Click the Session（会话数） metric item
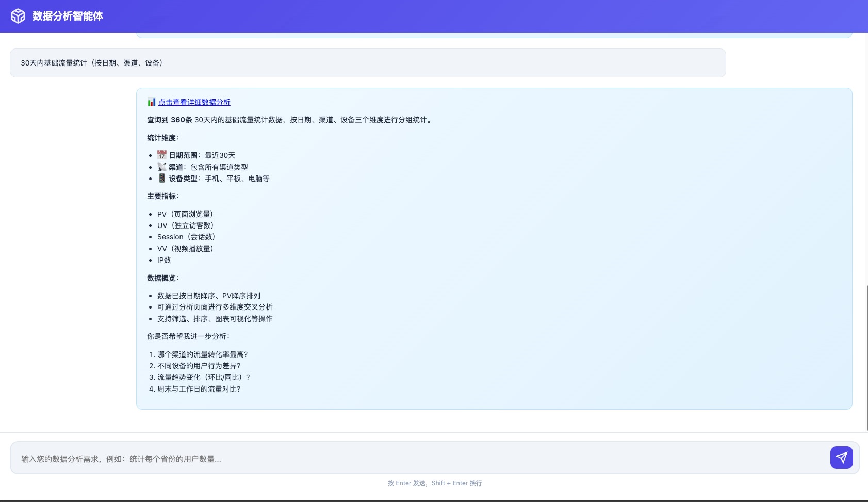This screenshot has height=502, width=868. click(186, 237)
